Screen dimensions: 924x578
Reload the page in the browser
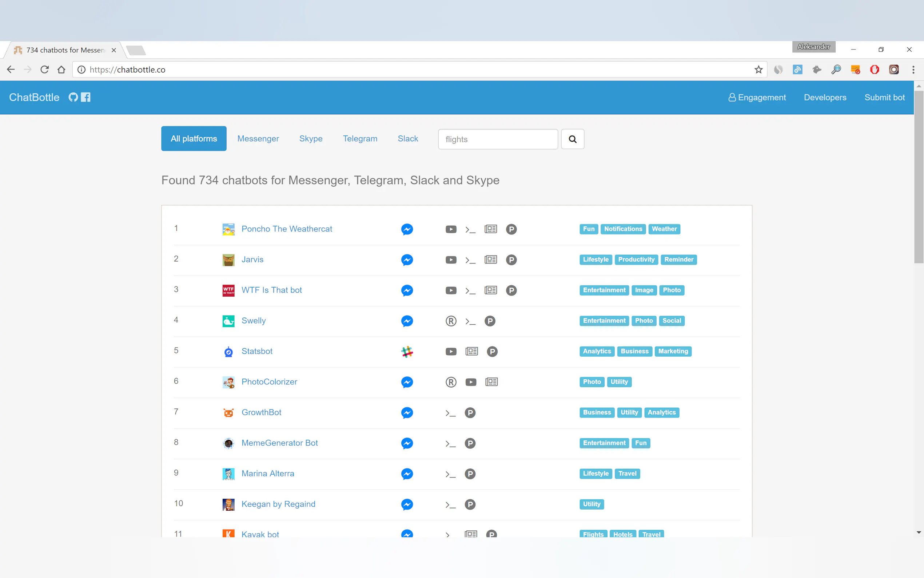click(45, 70)
